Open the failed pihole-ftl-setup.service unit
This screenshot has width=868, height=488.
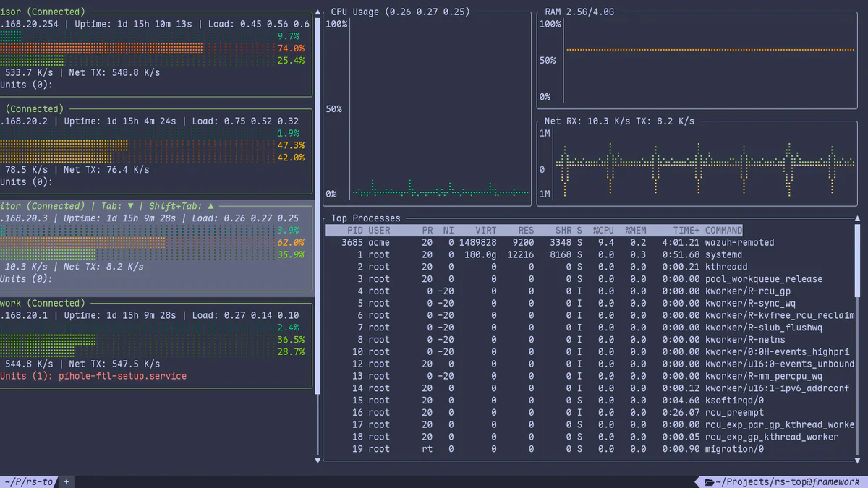(x=123, y=375)
